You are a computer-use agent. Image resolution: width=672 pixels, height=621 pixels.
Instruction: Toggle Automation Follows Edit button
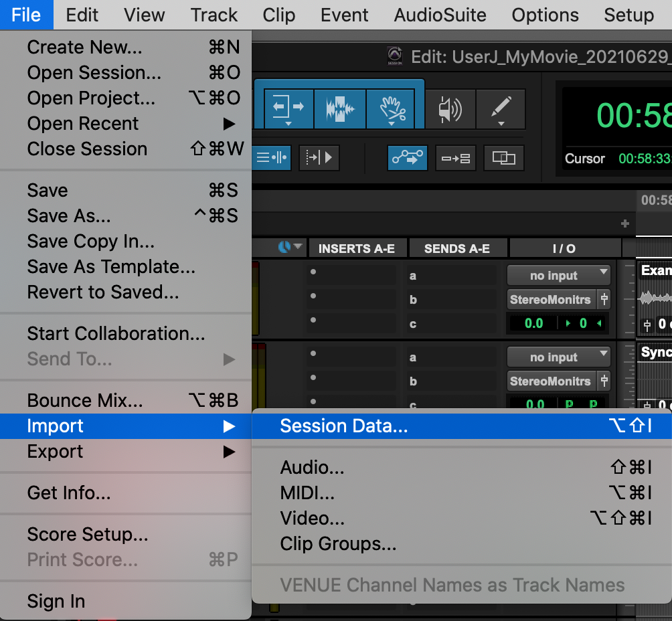(407, 158)
